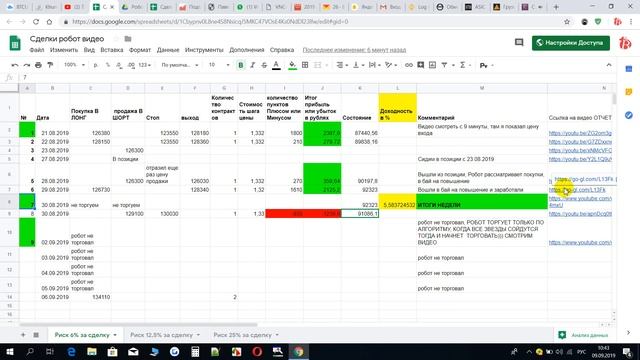This screenshot has width=640, height=360.
Task: Open the Изменить menu
Action: point(64,50)
